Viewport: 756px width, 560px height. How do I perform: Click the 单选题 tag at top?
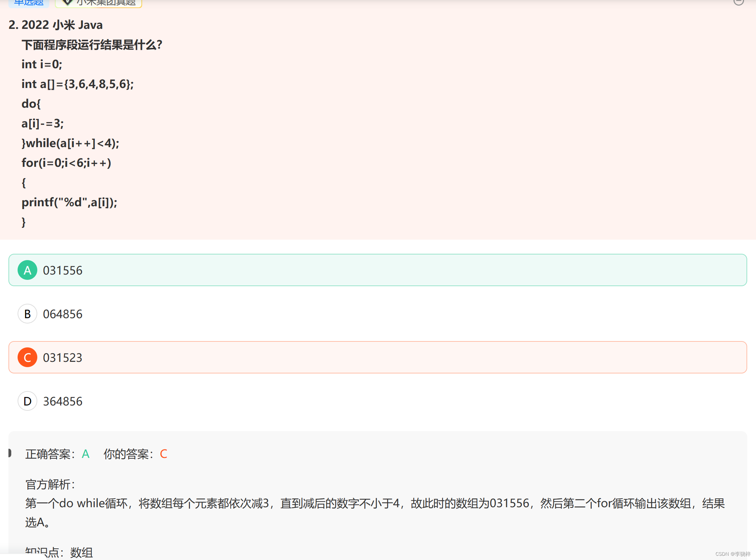click(29, 3)
